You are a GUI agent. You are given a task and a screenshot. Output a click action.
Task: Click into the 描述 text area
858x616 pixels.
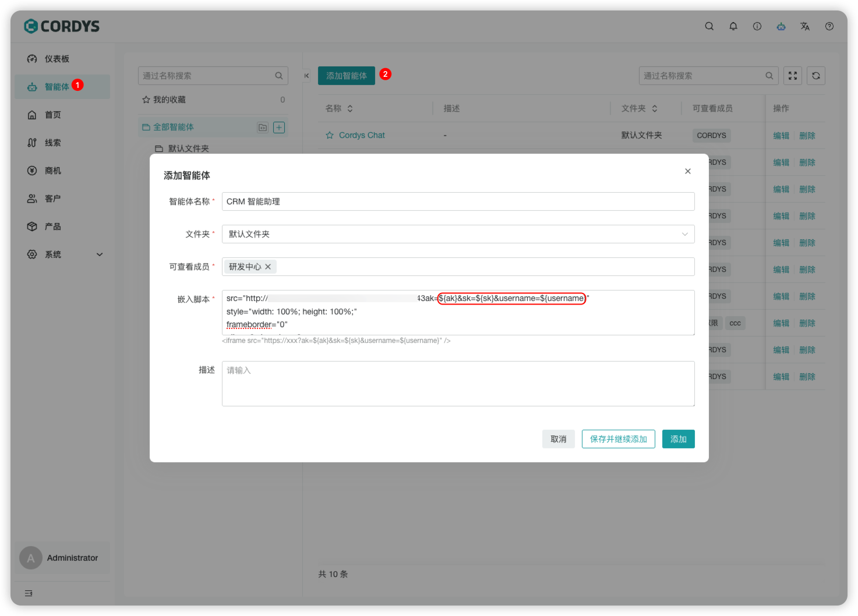[x=458, y=383]
